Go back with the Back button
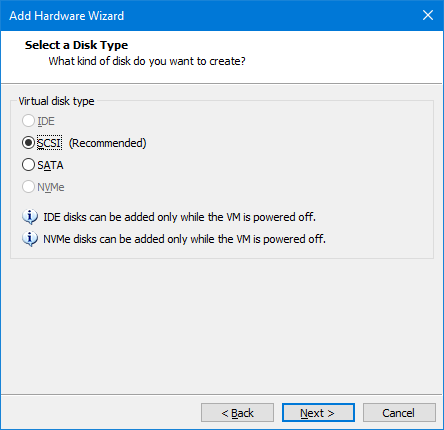The height and width of the screenshot is (430, 444). click(237, 413)
